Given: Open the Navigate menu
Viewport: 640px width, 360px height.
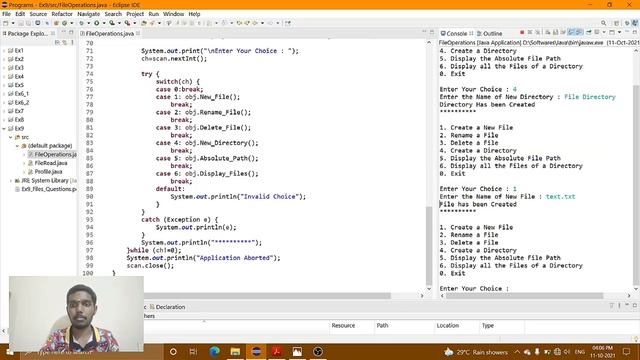Looking at the screenshot, I should coord(88,14).
